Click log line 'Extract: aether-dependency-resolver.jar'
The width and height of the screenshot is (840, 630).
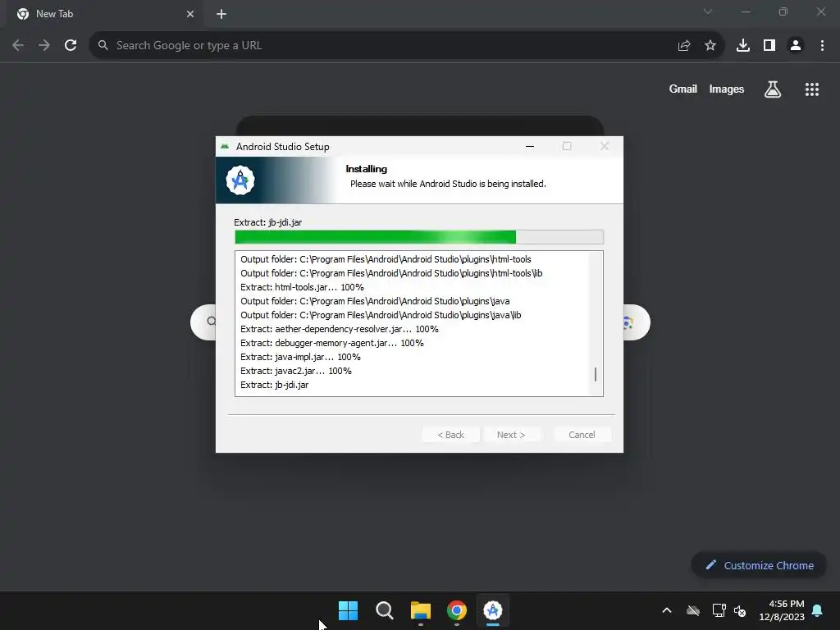tap(339, 329)
